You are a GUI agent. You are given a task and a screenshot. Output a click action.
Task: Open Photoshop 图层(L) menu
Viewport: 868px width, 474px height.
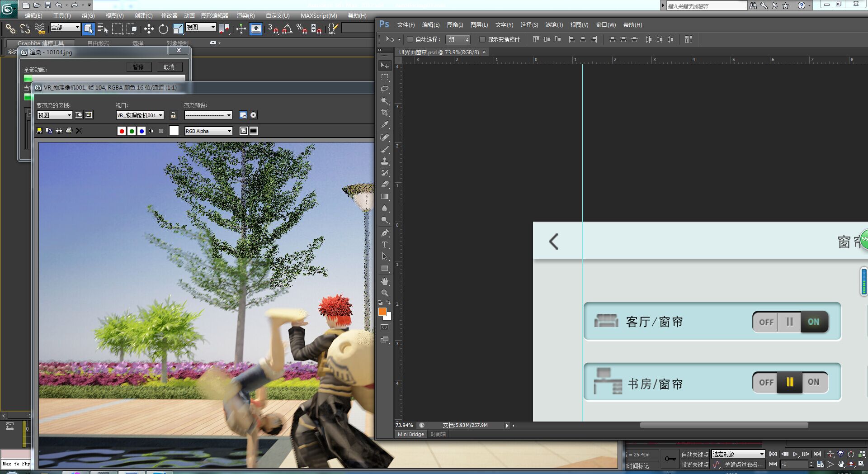[x=479, y=25]
